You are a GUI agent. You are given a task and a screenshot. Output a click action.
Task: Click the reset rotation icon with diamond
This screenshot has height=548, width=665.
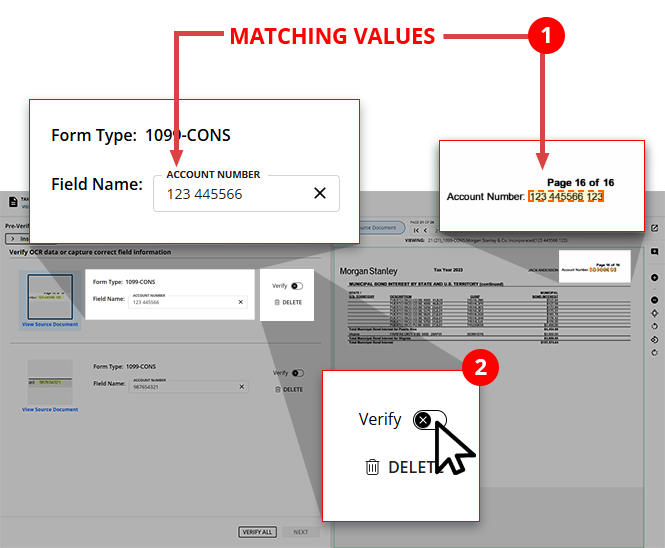[x=654, y=340]
